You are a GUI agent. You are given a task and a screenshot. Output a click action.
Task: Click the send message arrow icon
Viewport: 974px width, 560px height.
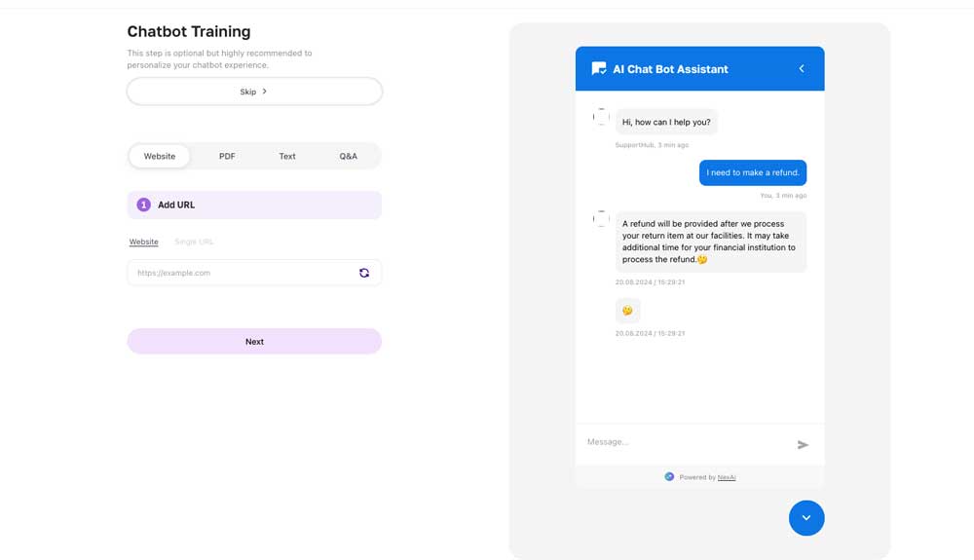(x=803, y=445)
